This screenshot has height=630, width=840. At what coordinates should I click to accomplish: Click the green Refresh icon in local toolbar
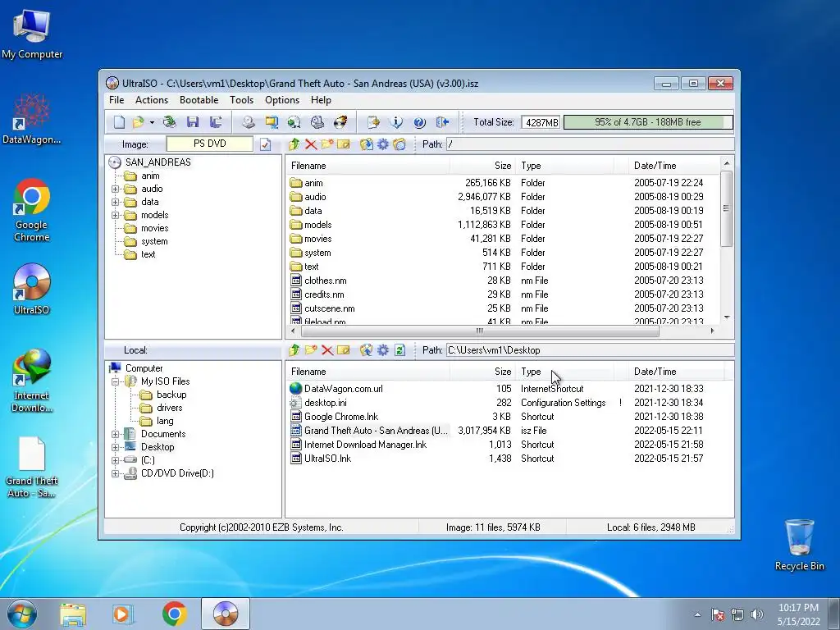click(399, 350)
